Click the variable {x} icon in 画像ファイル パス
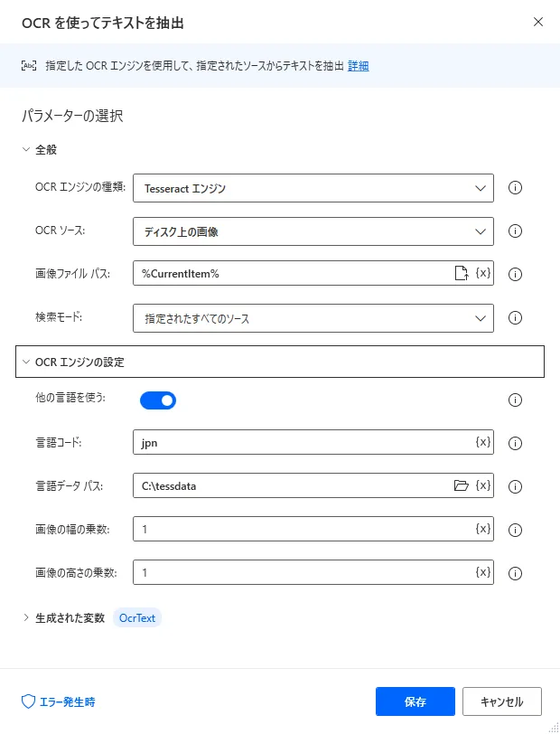560x734 pixels. pyautogui.click(x=483, y=274)
